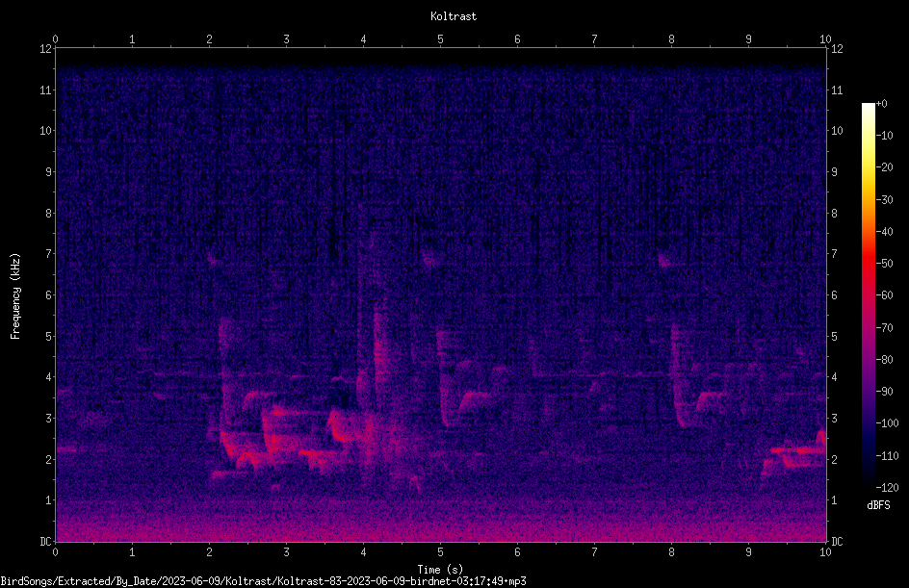Click the -40 label on the color scale
This screenshot has height=588, width=909.
coord(884,232)
